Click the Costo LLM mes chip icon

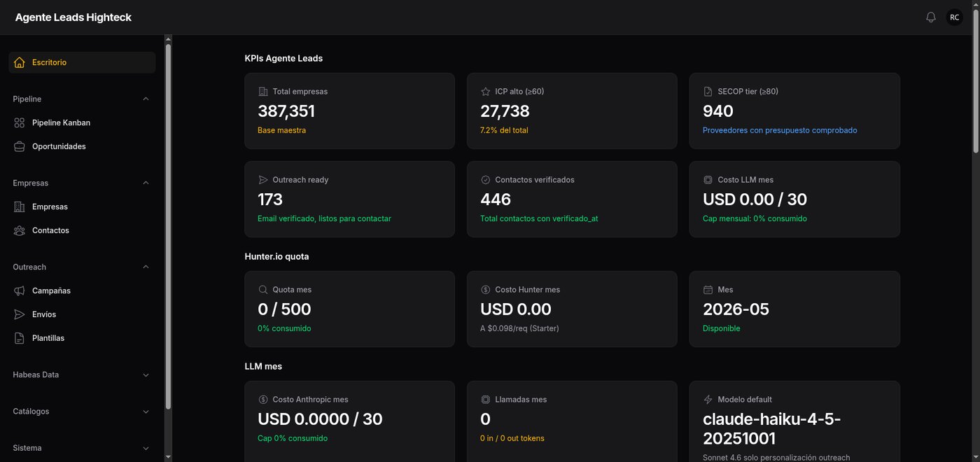point(708,180)
